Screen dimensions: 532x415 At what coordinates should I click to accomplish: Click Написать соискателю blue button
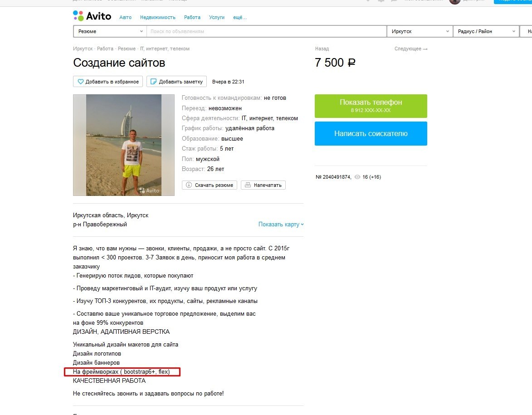click(x=371, y=133)
